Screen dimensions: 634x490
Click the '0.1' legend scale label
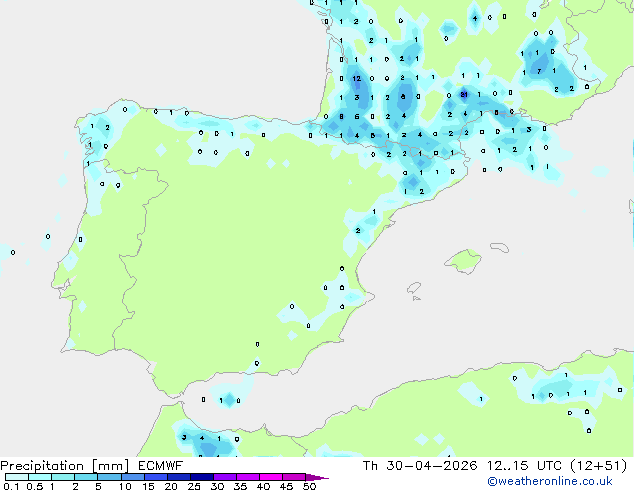coord(11,486)
